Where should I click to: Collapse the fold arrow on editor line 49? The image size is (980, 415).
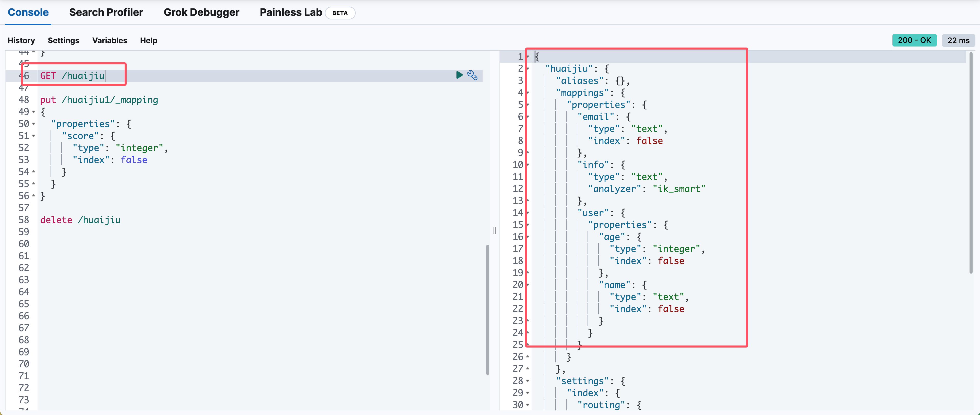pos(33,112)
